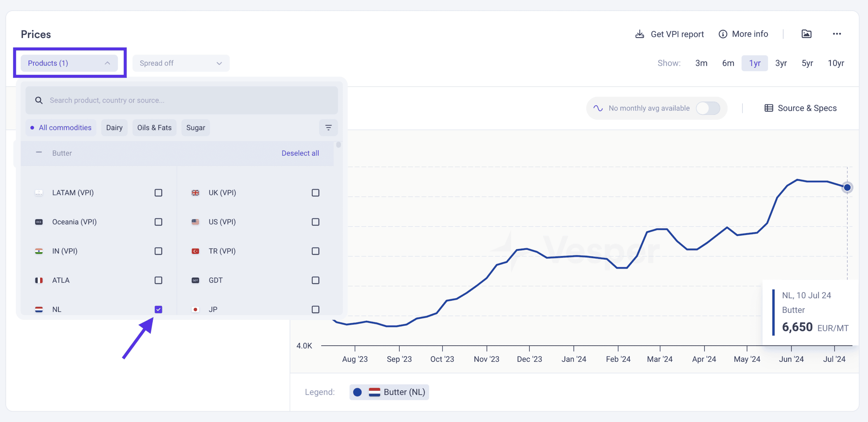Click the TR (VPI) label
Image resolution: width=868 pixels, height=422 pixels.
[x=222, y=251]
